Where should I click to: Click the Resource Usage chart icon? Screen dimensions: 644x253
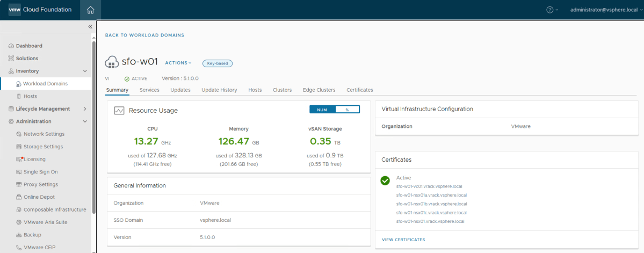tap(119, 111)
